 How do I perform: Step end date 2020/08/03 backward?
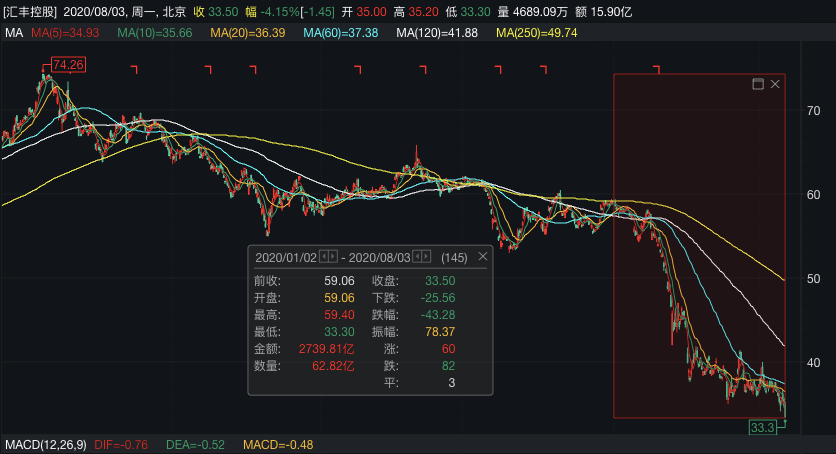[416, 257]
